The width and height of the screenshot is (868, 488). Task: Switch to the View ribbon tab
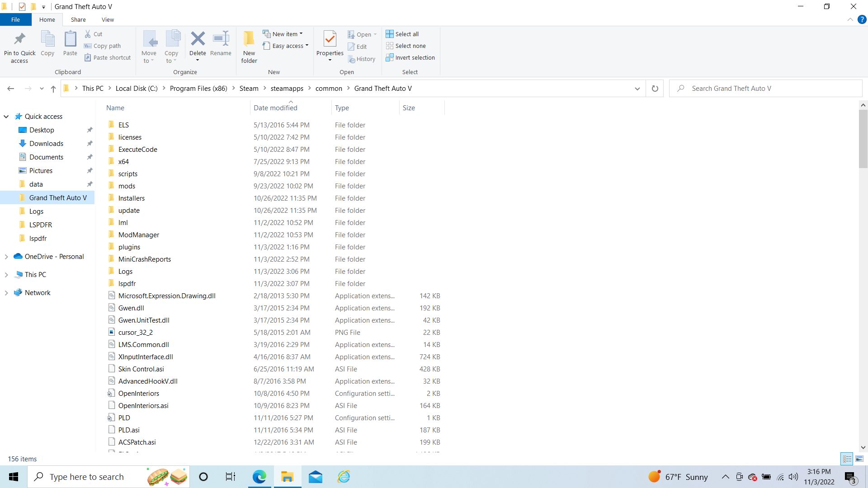coord(108,19)
